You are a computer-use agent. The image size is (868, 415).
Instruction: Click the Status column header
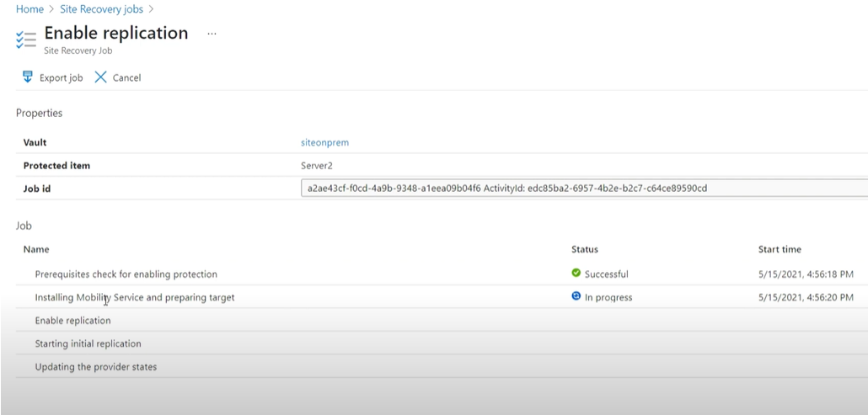pyautogui.click(x=585, y=249)
